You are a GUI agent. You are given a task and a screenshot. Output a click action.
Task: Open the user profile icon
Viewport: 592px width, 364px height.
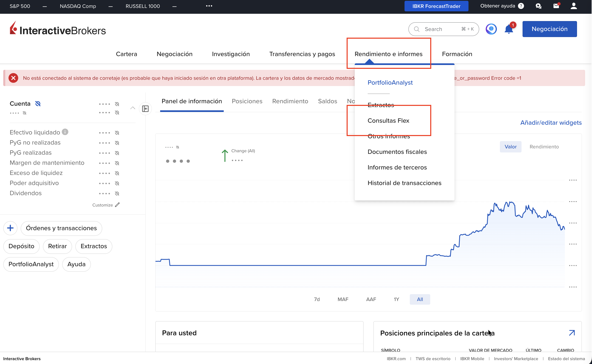click(574, 6)
